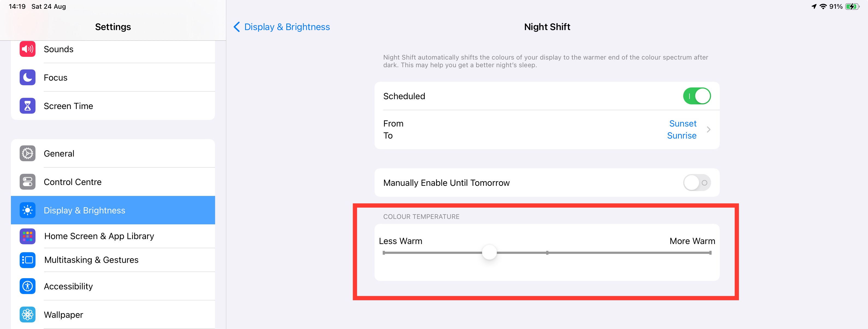Tap the Multitasking & Gestures icon
The width and height of the screenshot is (868, 329).
(x=27, y=260)
